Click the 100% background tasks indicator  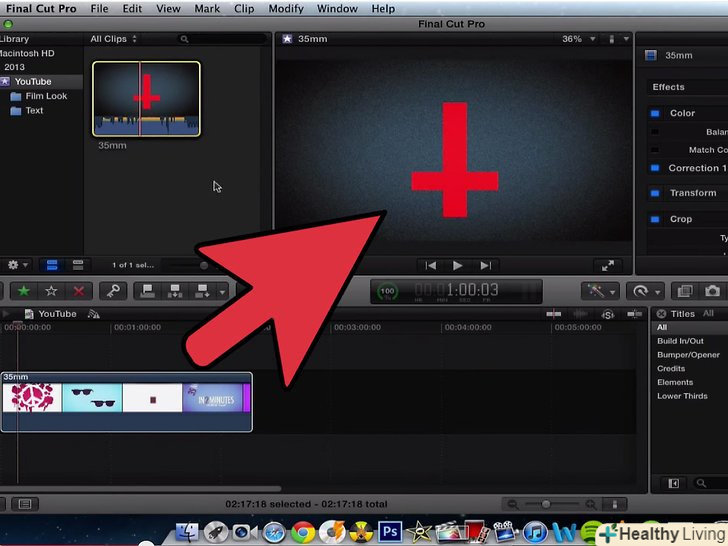(387, 292)
